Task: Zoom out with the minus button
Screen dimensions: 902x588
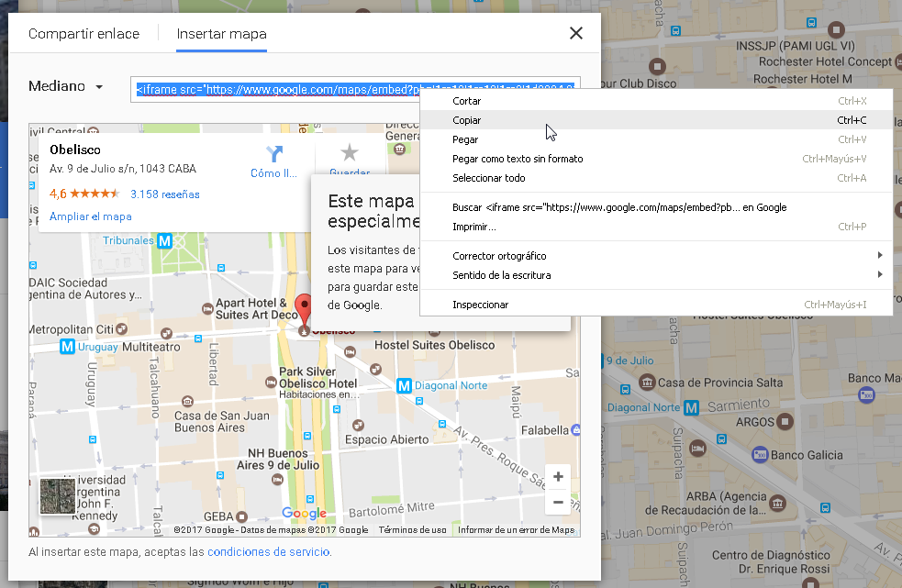Action: pos(558,502)
